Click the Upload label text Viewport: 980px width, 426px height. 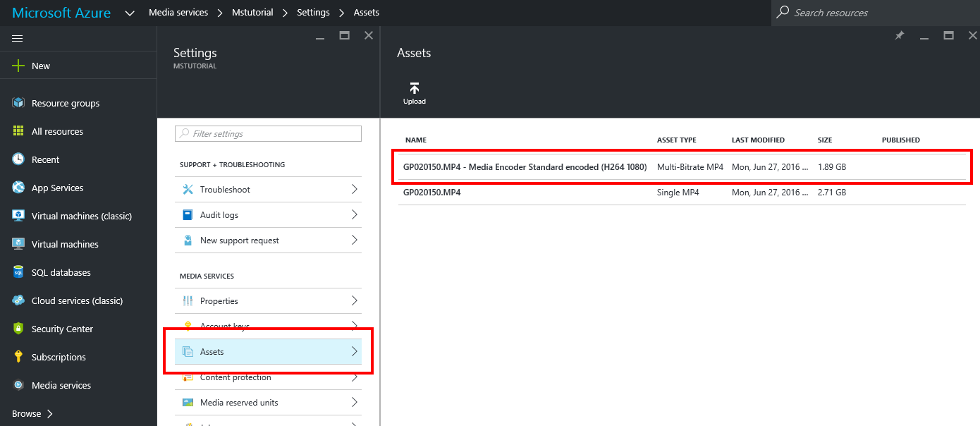click(x=415, y=102)
